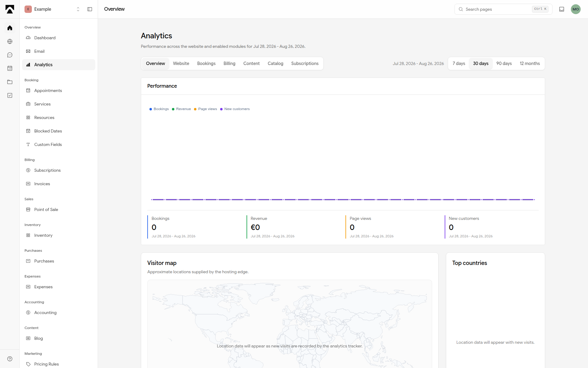Open Pricing Rules in sidebar

coord(58,364)
